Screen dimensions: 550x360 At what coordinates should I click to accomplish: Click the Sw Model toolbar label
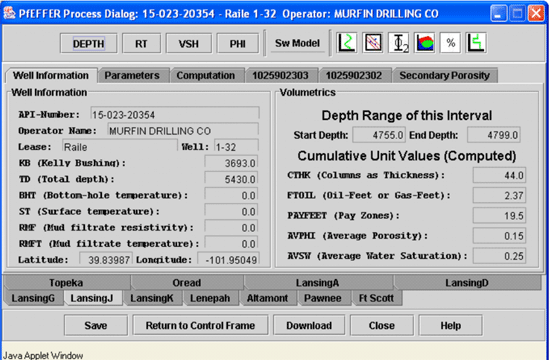click(297, 43)
